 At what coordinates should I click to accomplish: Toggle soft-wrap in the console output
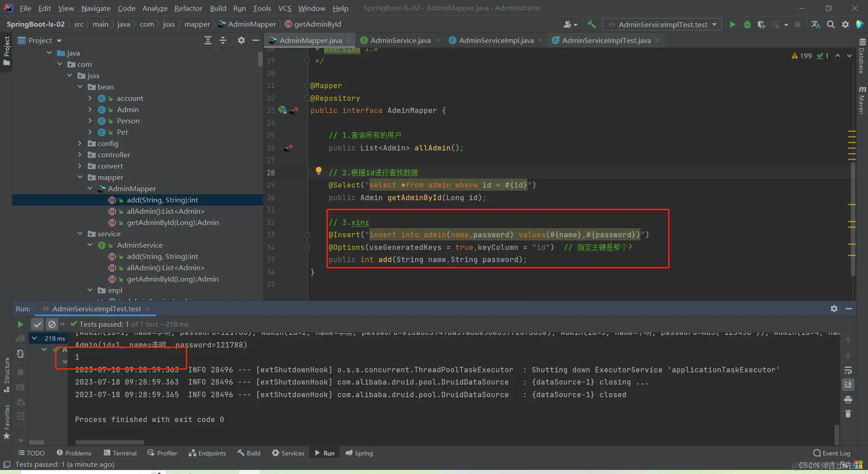848,371
